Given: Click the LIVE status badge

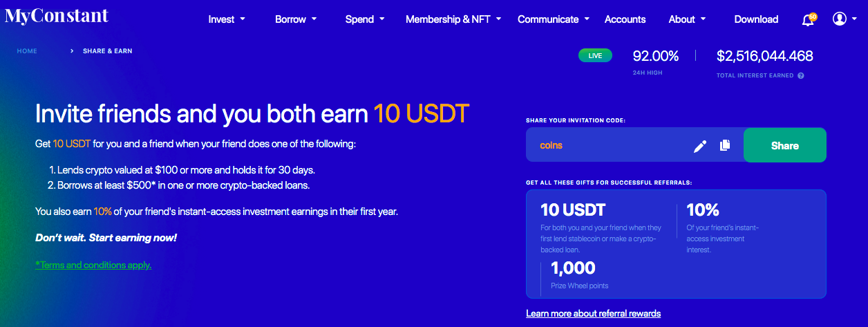Looking at the screenshot, I should click(595, 55).
